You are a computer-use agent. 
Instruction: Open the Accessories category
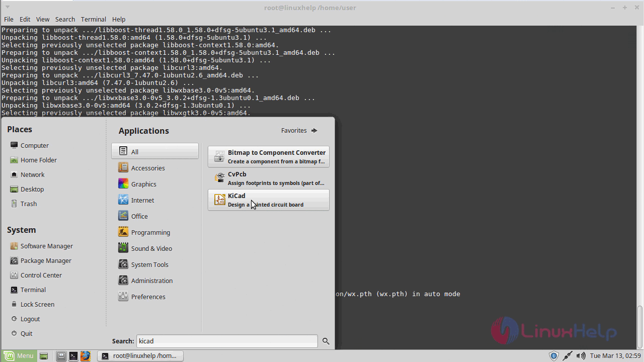coord(155,168)
